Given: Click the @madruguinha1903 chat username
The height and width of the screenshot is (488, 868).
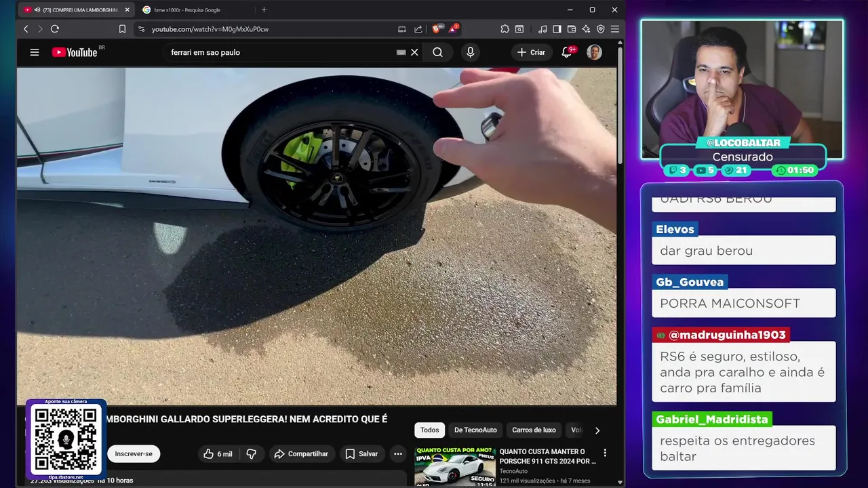Looking at the screenshot, I should point(721,335).
